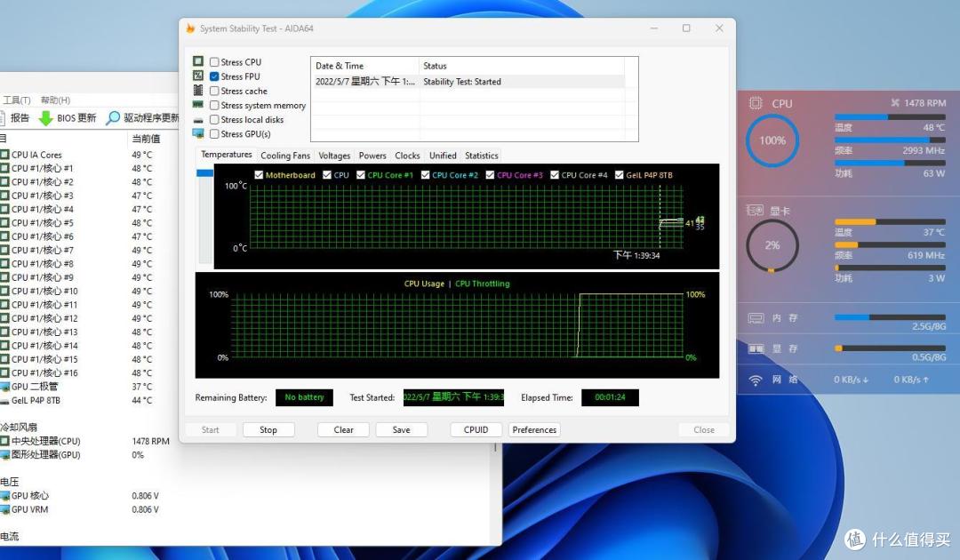Click the Date & Time column header
960x560 pixels.
click(x=365, y=66)
